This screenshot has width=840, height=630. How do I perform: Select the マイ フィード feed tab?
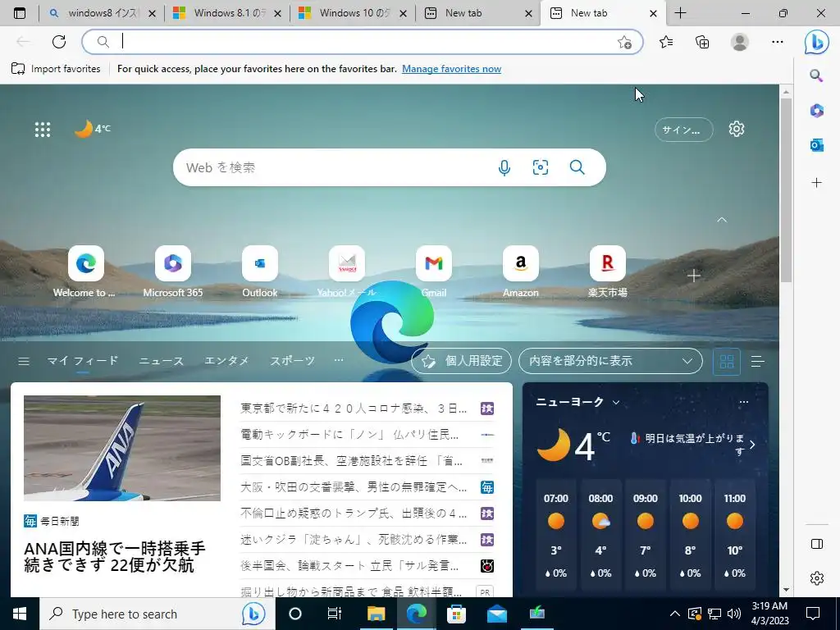pyautogui.click(x=83, y=361)
